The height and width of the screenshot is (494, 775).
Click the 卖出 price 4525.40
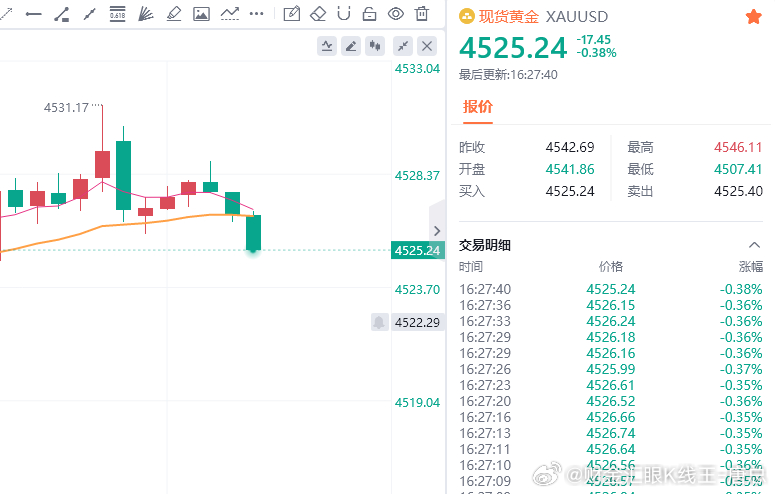(738, 191)
